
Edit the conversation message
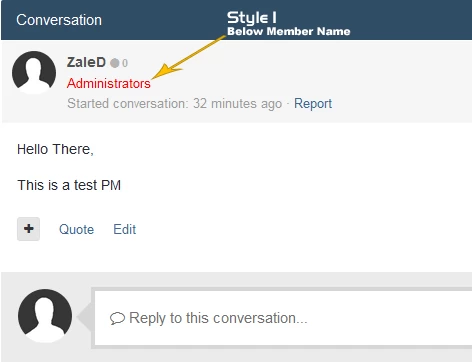pos(125,229)
